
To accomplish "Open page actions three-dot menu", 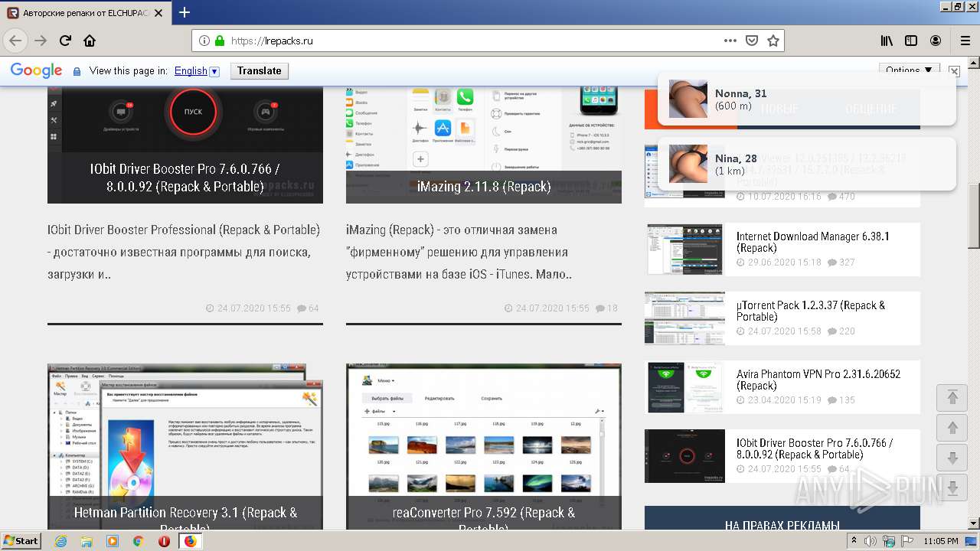I will click(730, 41).
